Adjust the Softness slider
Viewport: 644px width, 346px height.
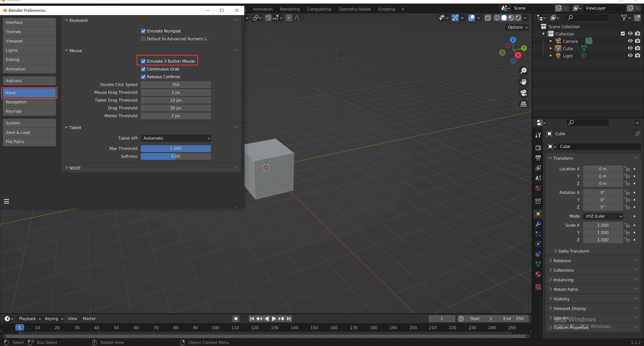tap(176, 156)
